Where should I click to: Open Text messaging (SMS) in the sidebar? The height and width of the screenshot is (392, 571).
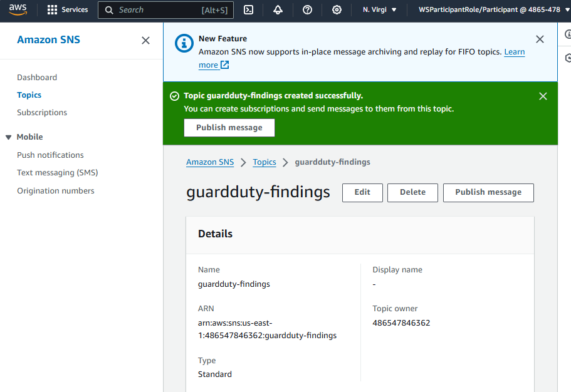point(58,173)
